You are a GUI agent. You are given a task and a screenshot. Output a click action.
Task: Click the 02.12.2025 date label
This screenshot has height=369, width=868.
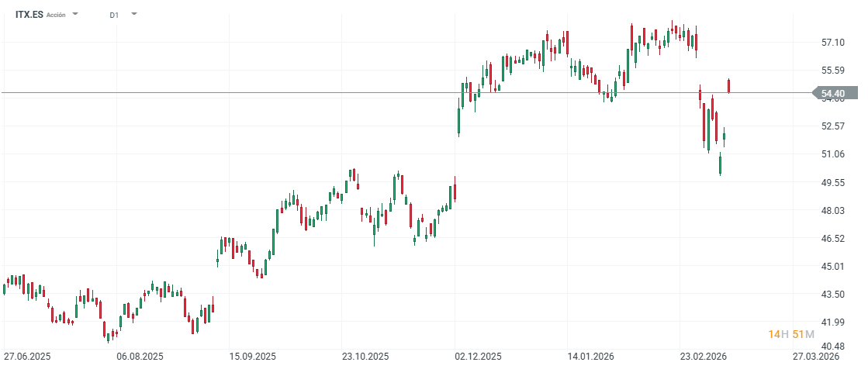[x=479, y=357]
